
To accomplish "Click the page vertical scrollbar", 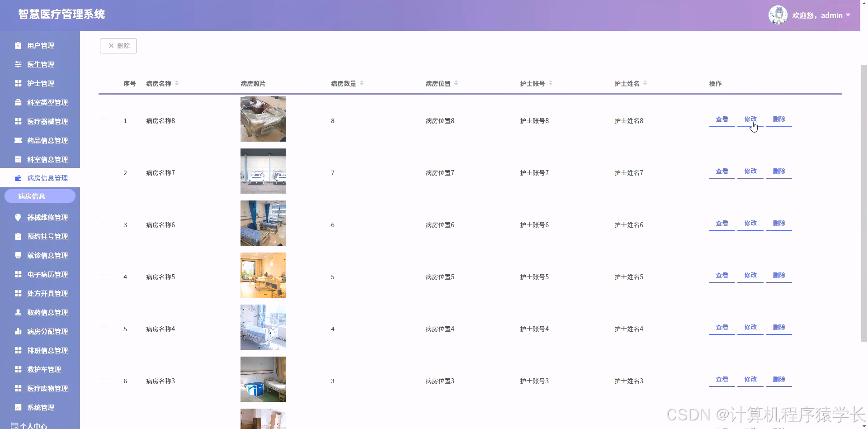I will [x=864, y=203].
